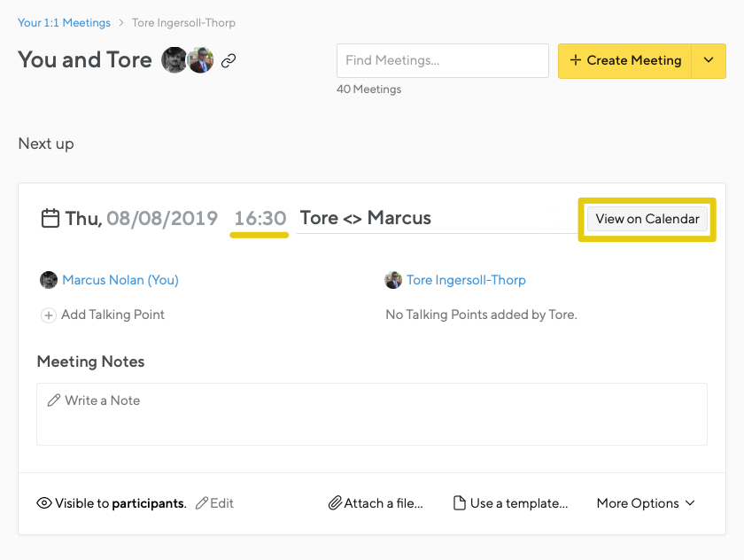Expand the More Options menu
The height and width of the screenshot is (560, 744).
(x=646, y=503)
